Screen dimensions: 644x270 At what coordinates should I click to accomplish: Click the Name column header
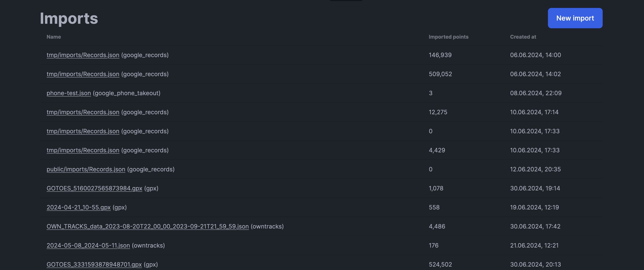[x=54, y=37]
